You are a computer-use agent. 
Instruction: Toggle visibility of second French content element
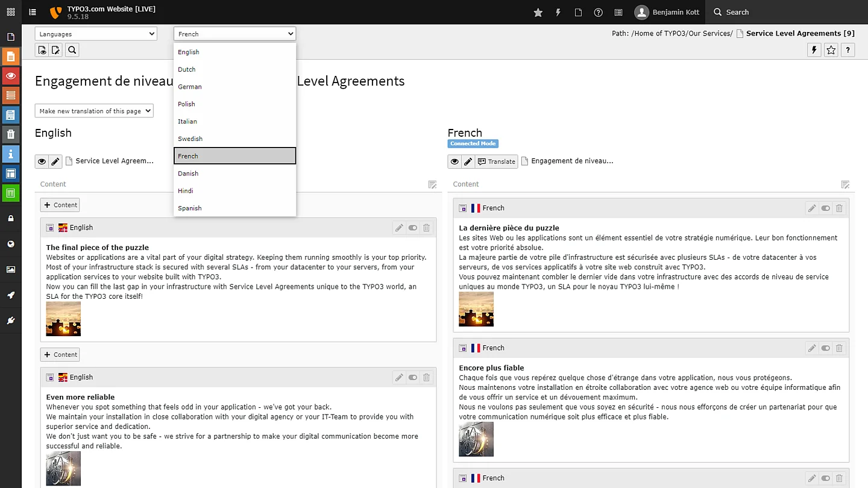[825, 348]
